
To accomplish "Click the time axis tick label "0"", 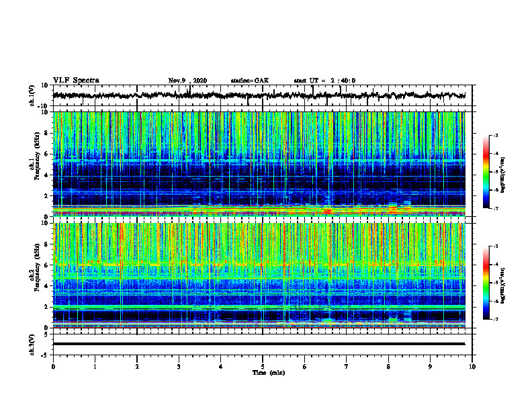I will (x=53, y=367).
